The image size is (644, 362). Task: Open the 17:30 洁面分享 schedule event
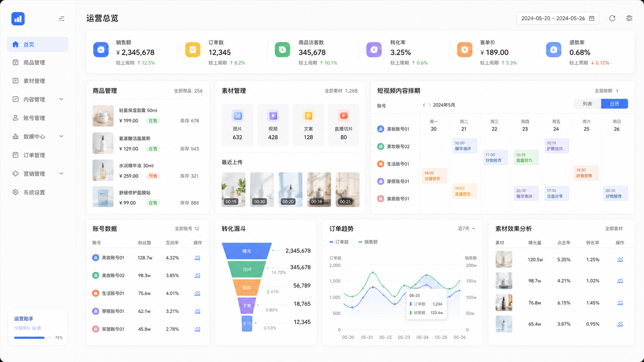[x=557, y=194]
